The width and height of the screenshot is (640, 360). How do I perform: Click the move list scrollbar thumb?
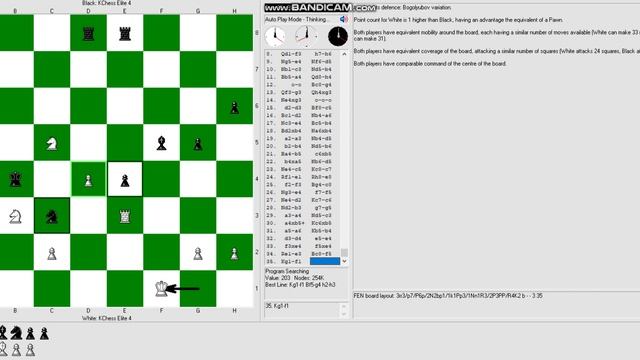tap(344, 252)
